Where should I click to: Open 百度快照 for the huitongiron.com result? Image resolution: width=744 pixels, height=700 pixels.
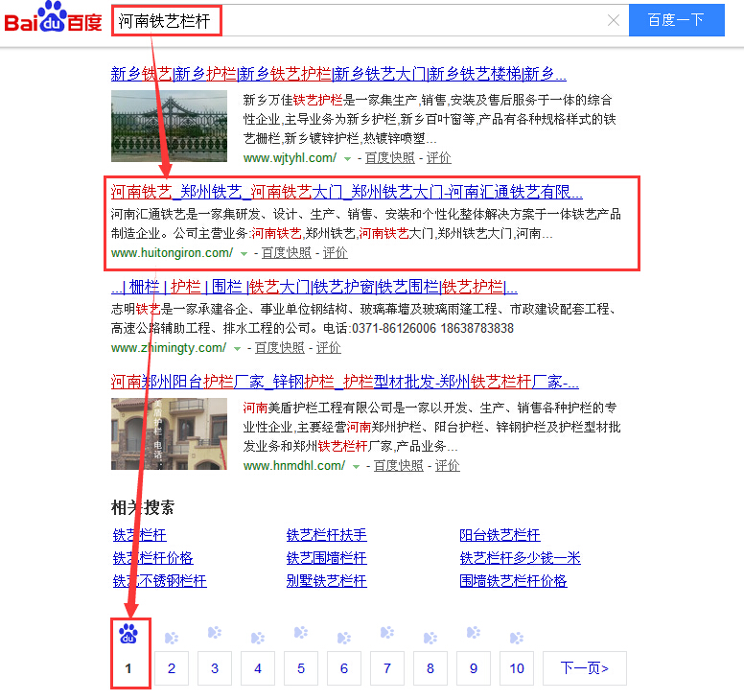(x=286, y=253)
